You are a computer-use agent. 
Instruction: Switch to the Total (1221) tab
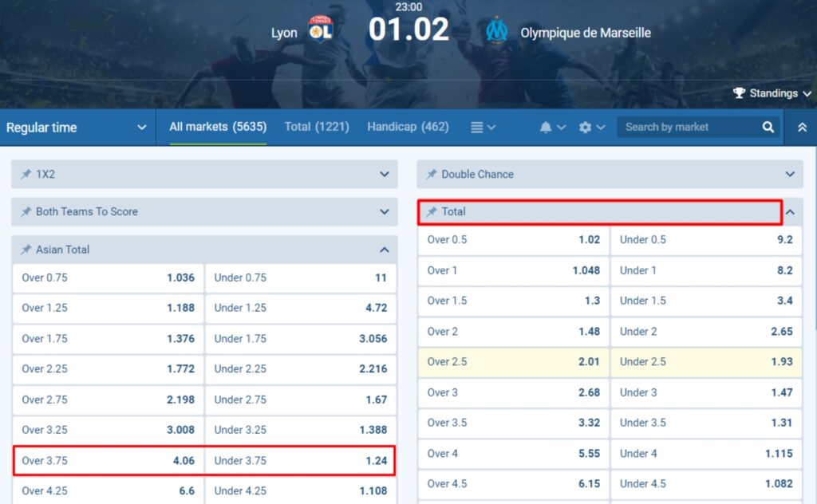click(x=317, y=127)
